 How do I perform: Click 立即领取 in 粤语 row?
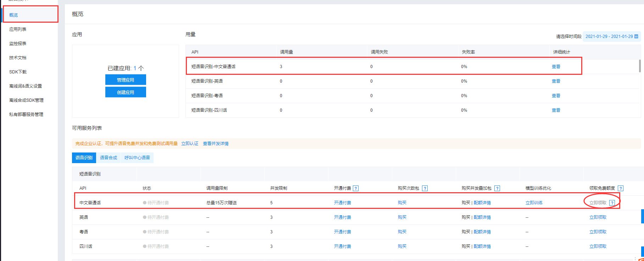point(598,232)
